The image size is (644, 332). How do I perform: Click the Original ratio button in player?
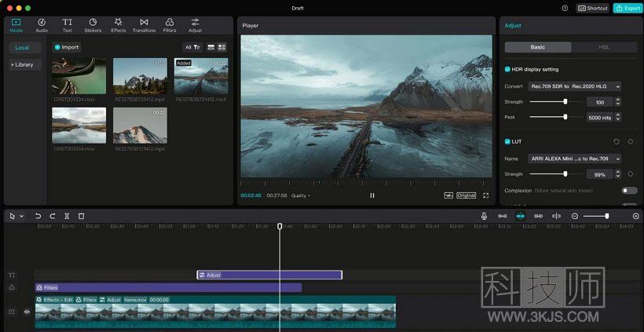click(467, 195)
